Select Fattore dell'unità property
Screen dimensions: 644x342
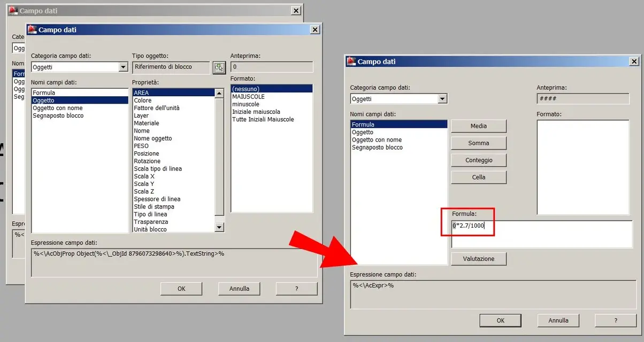click(173, 108)
